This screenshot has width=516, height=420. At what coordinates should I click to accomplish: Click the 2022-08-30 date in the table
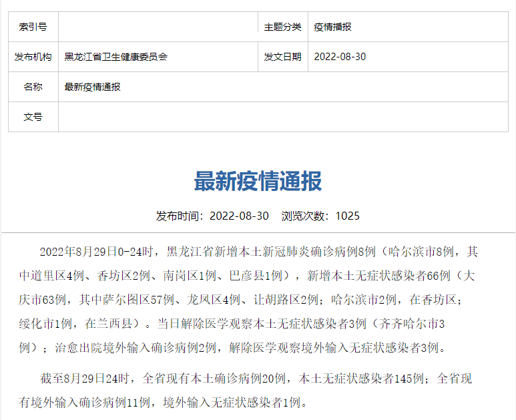(x=340, y=57)
